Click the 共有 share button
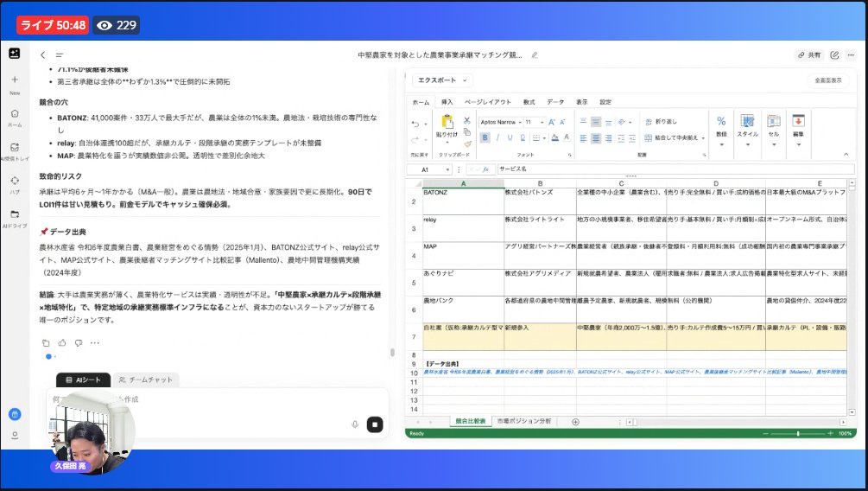The height and width of the screenshot is (491, 868). [809, 54]
